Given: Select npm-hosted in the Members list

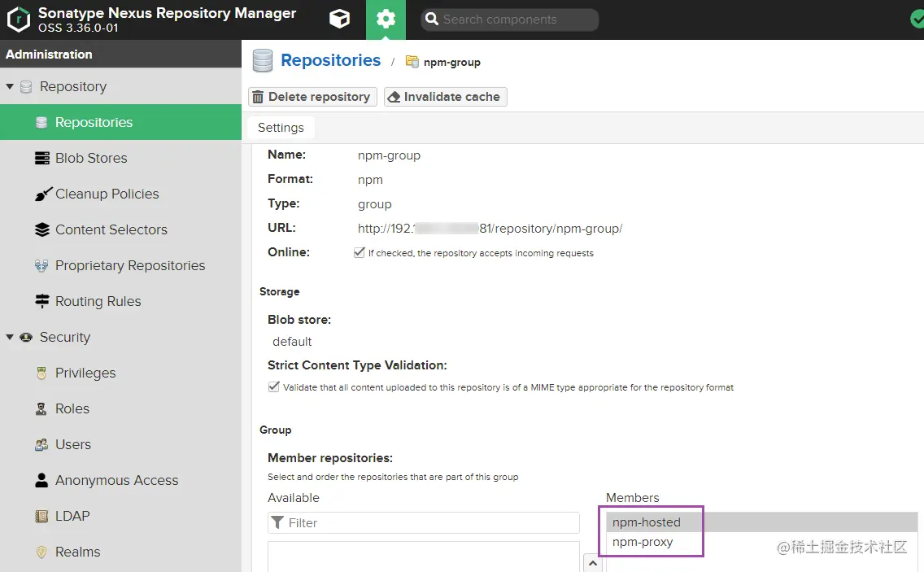Looking at the screenshot, I should tap(761, 522).
